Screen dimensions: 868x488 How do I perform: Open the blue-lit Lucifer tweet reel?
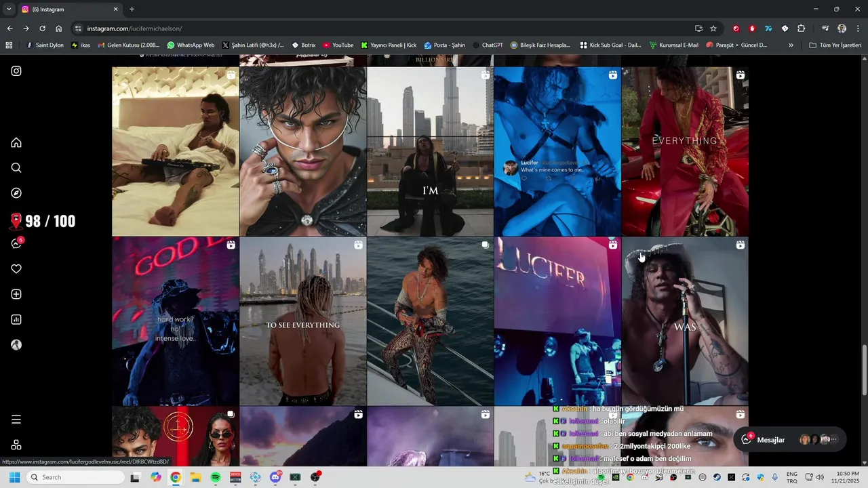(x=557, y=151)
